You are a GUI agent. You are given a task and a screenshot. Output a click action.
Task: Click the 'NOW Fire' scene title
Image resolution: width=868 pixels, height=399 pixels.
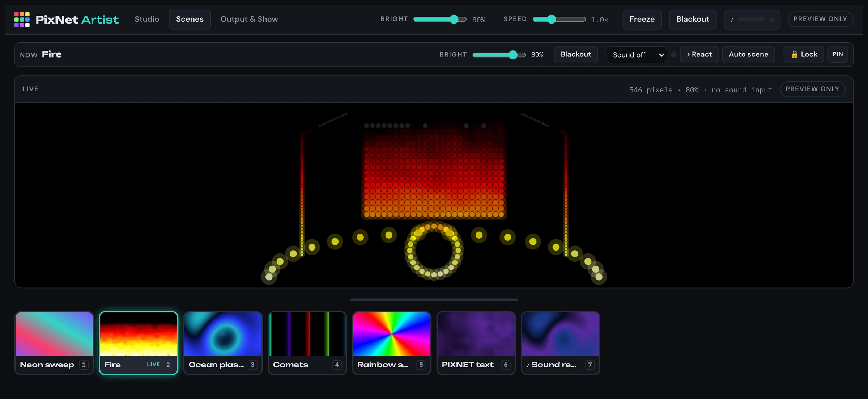click(41, 54)
